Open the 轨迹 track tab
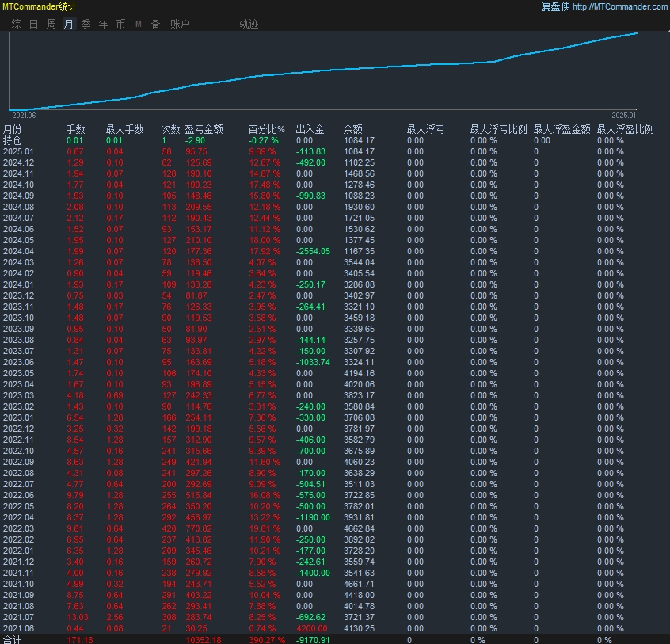The image size is (670, 644). click(249, 24)
